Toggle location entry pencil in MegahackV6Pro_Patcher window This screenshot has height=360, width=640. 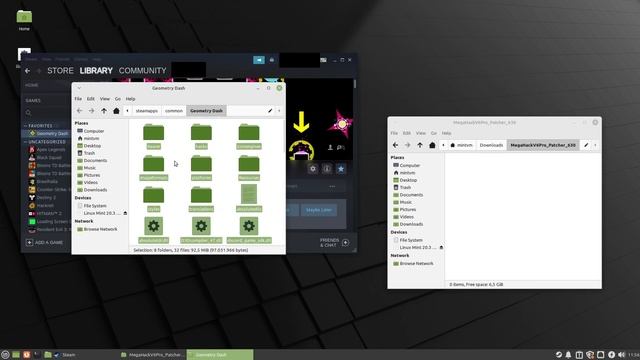coord(586,145)
